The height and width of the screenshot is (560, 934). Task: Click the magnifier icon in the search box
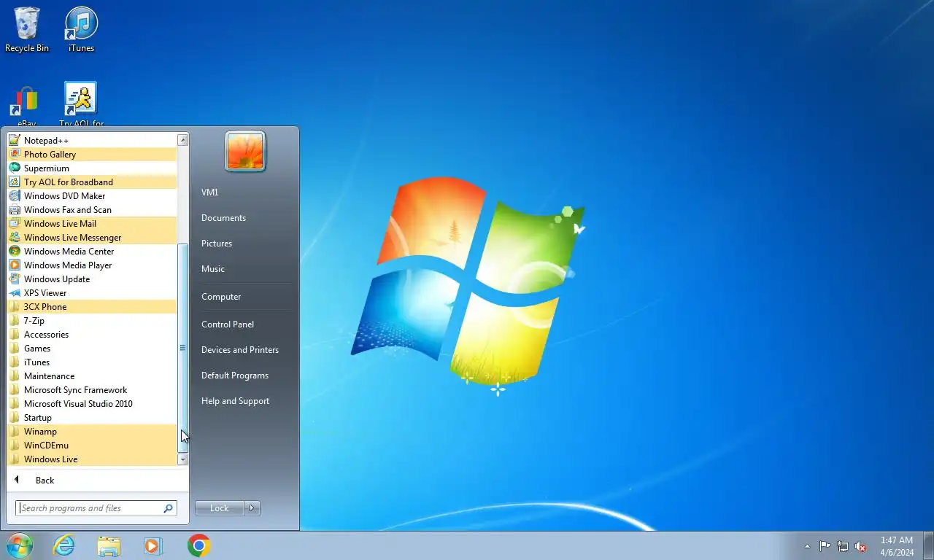[168, 508]
